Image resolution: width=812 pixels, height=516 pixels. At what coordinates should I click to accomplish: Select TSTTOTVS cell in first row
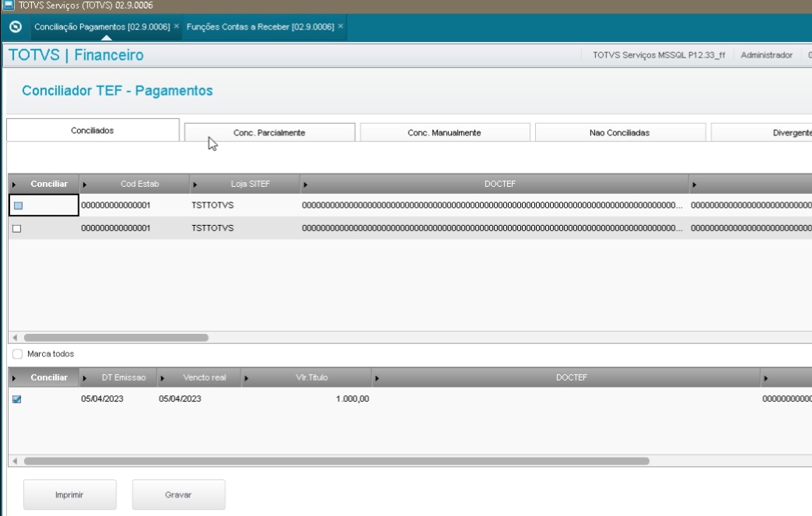pyautogui.click(x=244, y=205)
